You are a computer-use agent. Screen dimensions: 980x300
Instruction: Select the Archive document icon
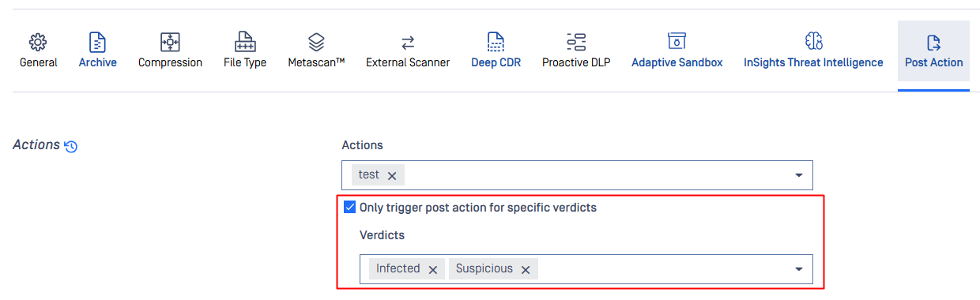[97, 42]
